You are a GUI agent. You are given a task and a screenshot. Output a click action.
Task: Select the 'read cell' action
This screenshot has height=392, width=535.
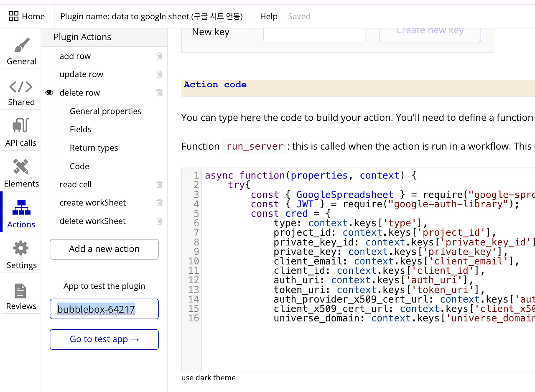click(x=76, y=184)
